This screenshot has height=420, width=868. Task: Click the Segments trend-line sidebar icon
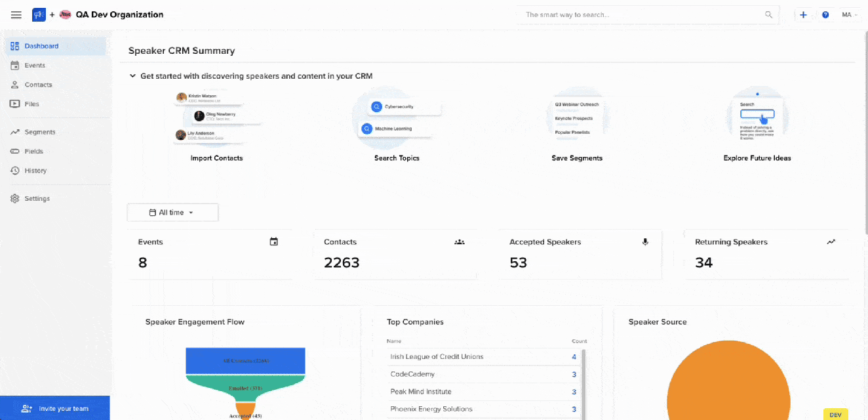click(x=14, y=132)
